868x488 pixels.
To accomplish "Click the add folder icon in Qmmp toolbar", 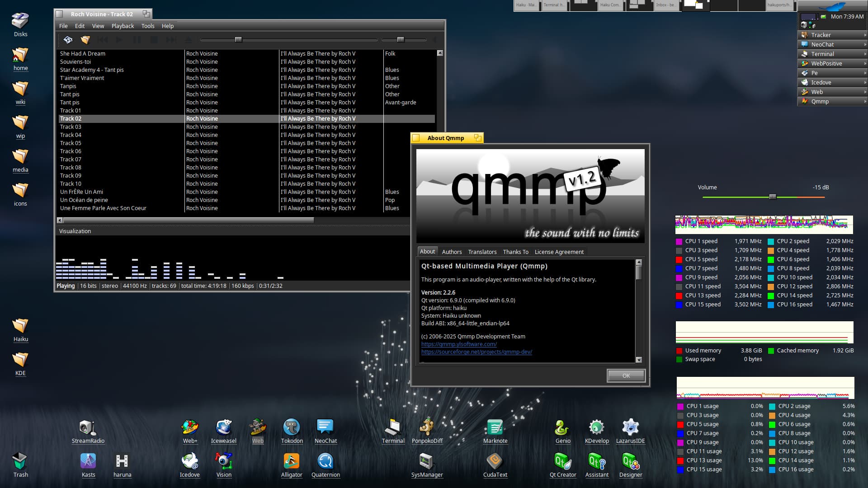I will [x=85, y=40].
